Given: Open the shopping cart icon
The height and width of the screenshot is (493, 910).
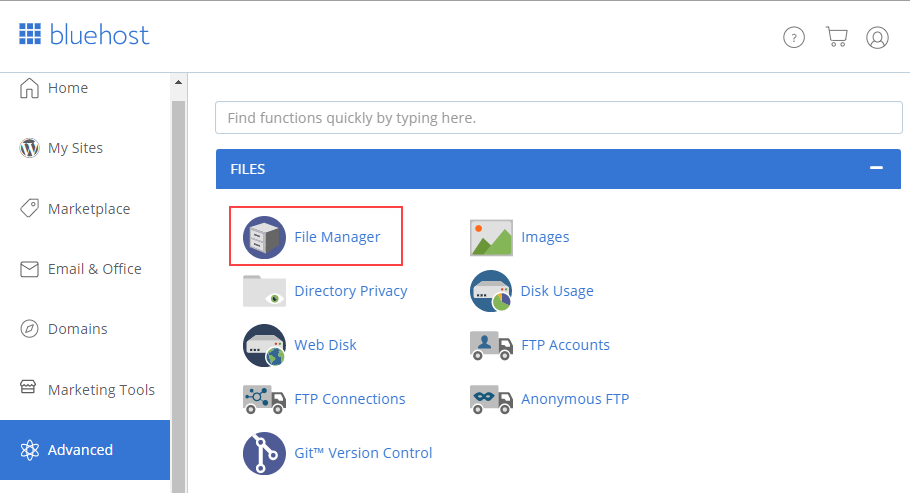Looking at the screenshot, I should (x=836, y=37).
